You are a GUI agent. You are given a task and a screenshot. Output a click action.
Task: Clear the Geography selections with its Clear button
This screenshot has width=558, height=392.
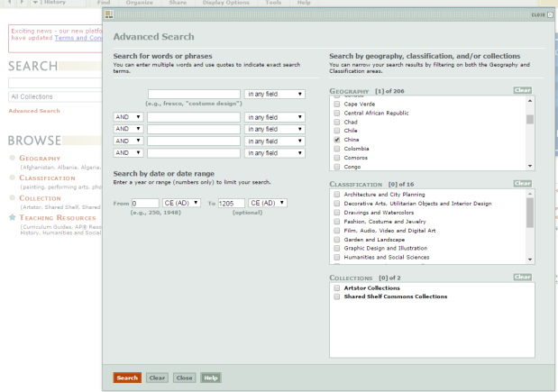(523, 90)
